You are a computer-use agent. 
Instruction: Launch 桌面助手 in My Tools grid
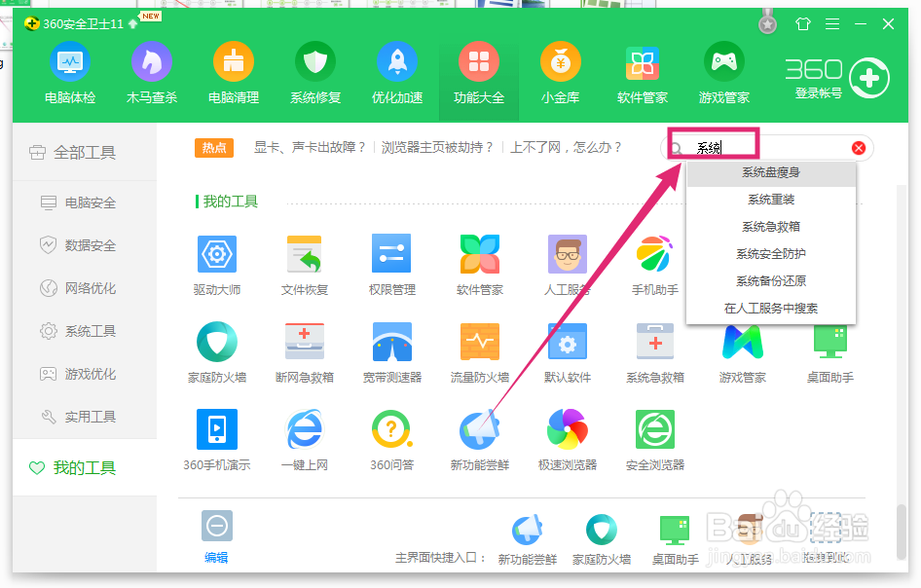(x=829, y=352)
